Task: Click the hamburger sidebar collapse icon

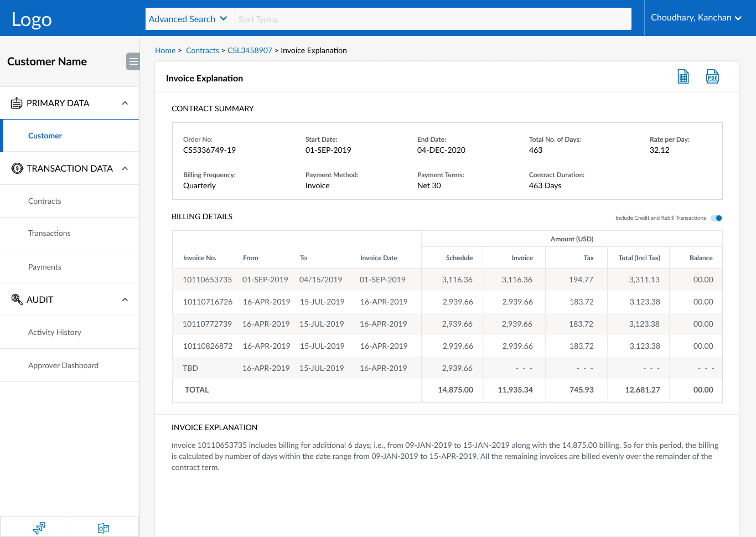Action: coord(133,61)
